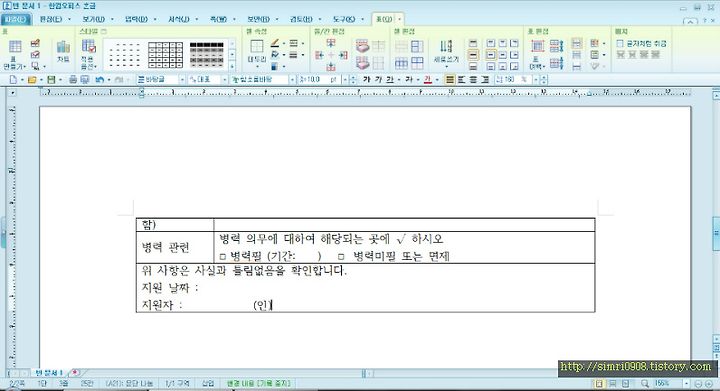Click the undo arrow icon
720x391 pixels.
coord(99,80)
